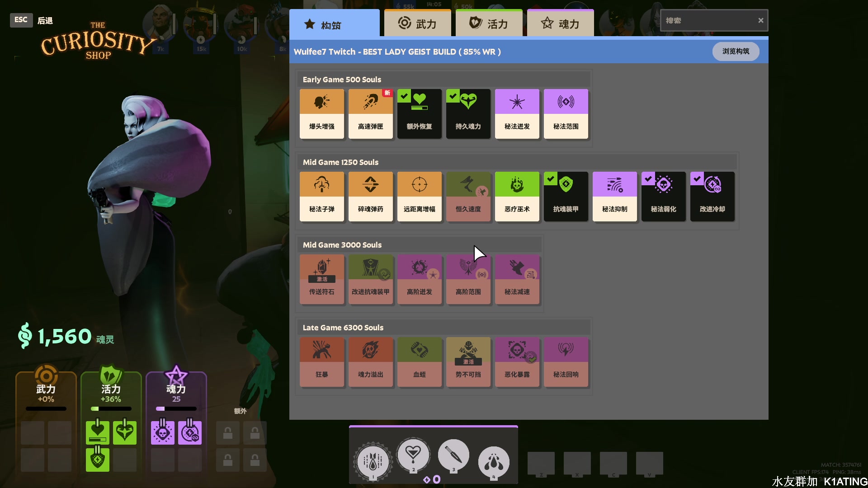Go back with the ESC 后退 button
Screen dimensions: 868x488
pyautogui.click(x=32, y=20)
